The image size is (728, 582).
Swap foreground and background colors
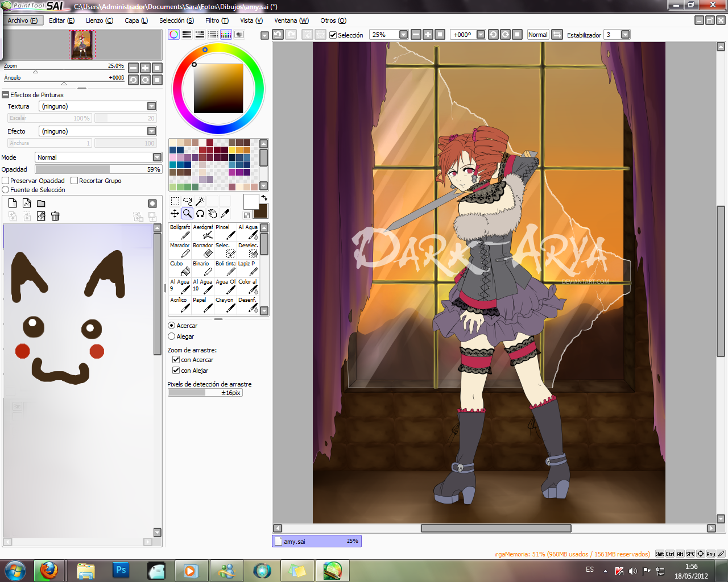click(264, 198)
